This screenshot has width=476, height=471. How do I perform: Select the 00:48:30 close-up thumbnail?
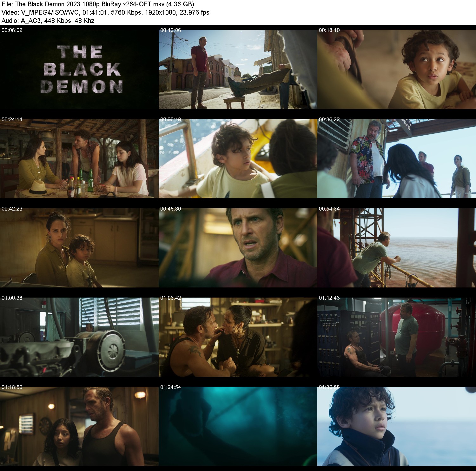(x=238, y=248)
